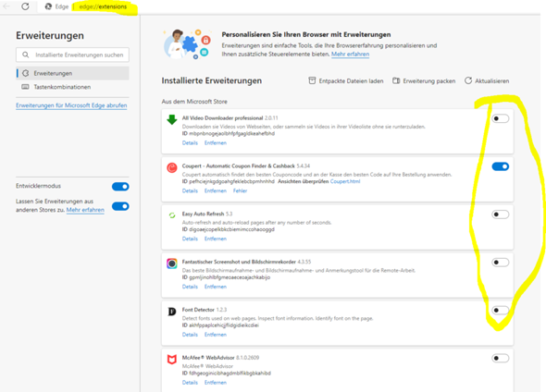Viewport: 546px width, 392px height.
Task: Open Details for McAfee WebAdvisor
Action: click(190, 383)
